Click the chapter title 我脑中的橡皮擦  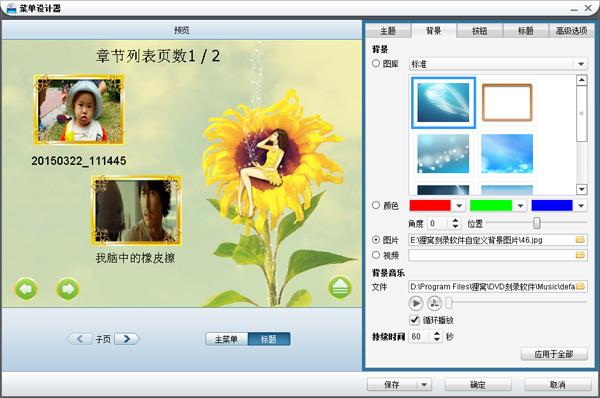pos(135,258)
